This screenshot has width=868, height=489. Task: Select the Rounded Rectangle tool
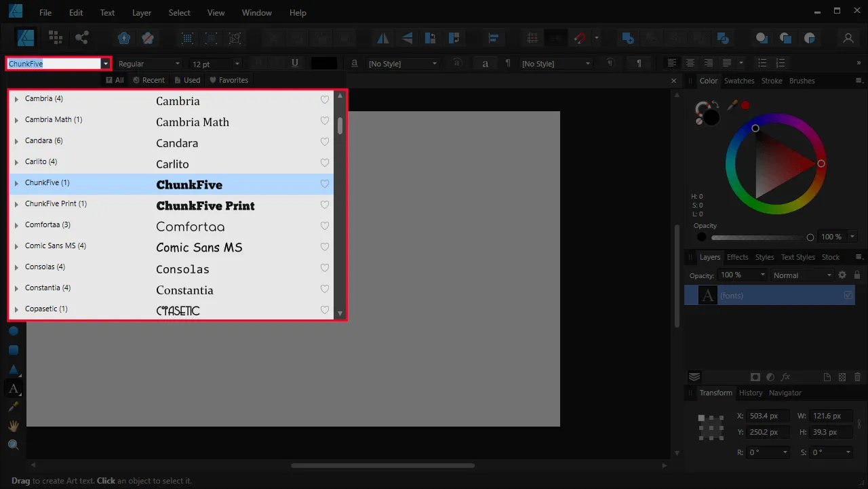13,351
